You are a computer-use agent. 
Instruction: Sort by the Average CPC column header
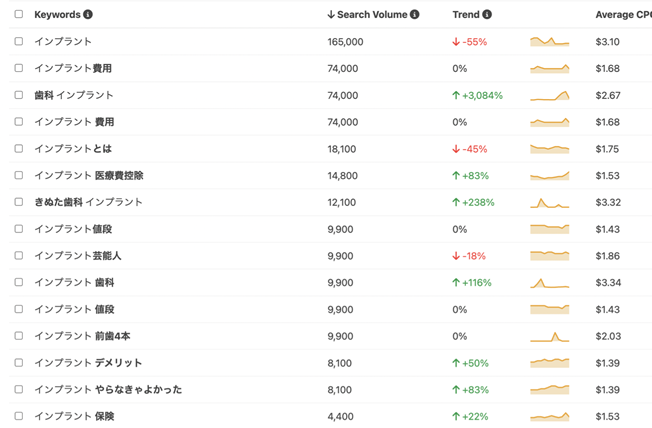point(623,15)
